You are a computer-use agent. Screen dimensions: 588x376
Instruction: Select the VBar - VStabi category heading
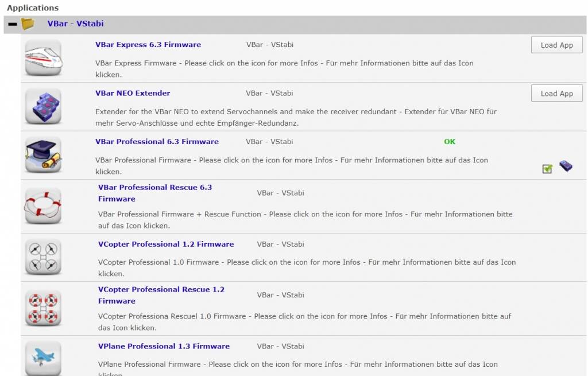point(75,24)
